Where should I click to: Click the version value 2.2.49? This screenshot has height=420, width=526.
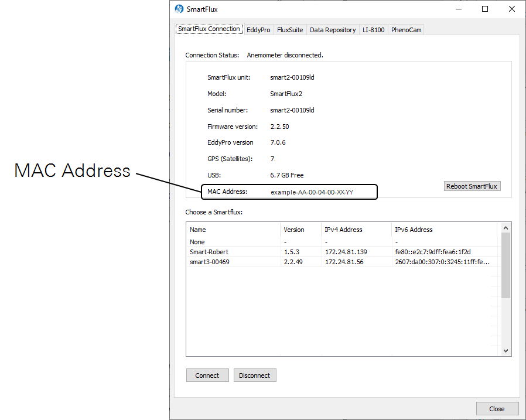click(293, 262)
